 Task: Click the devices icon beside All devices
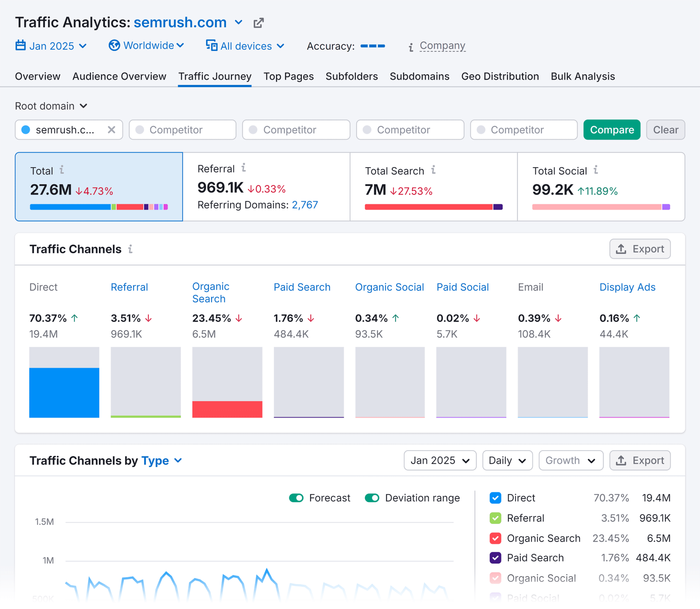212,45
